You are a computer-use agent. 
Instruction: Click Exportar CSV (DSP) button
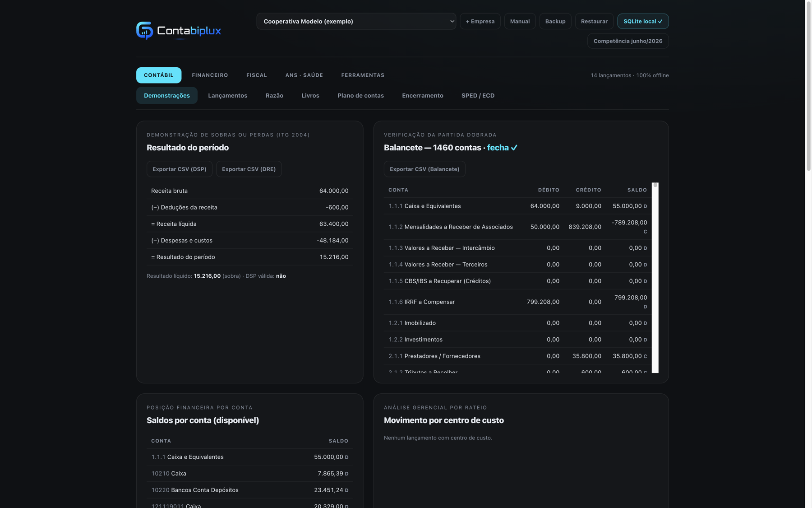(x=179, y=169)
